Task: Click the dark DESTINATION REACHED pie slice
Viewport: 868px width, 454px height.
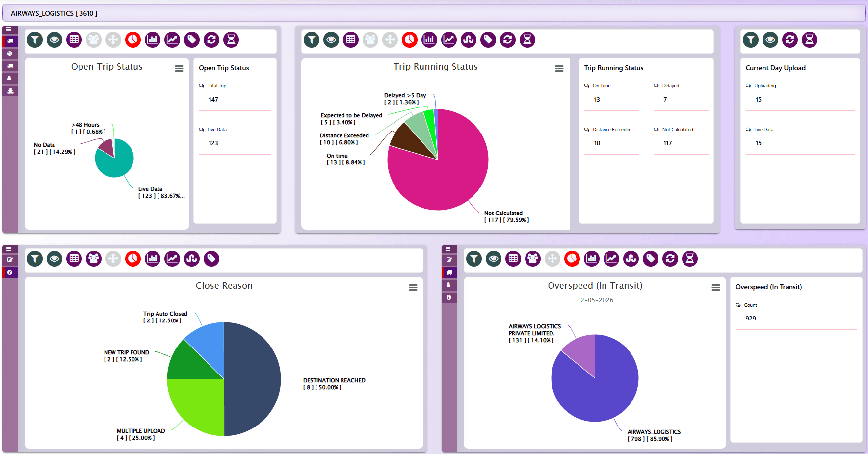Action: [x=253, y=379]
